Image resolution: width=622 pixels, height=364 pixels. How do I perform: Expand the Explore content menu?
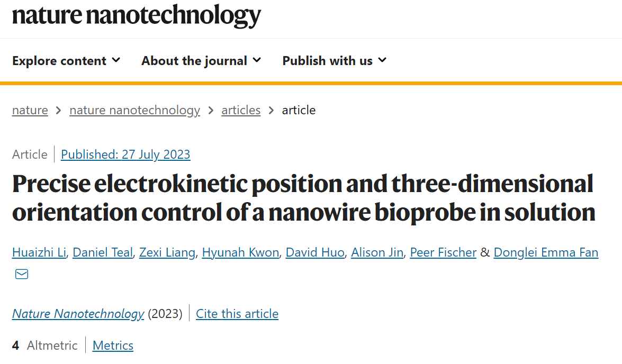coord(66,61)
